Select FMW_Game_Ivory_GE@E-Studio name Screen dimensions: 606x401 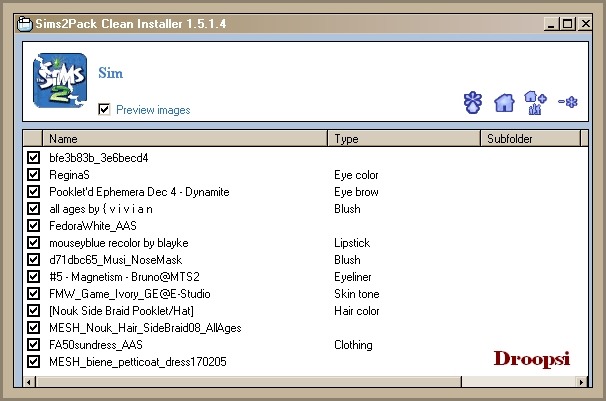click(130, 294)
